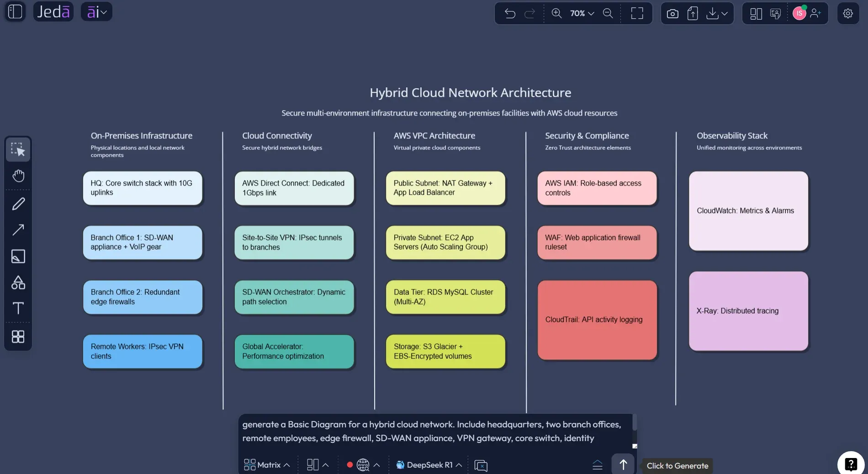Invite a collaborator with add-user icon
The image size is (868, 474).
(815, 13)
